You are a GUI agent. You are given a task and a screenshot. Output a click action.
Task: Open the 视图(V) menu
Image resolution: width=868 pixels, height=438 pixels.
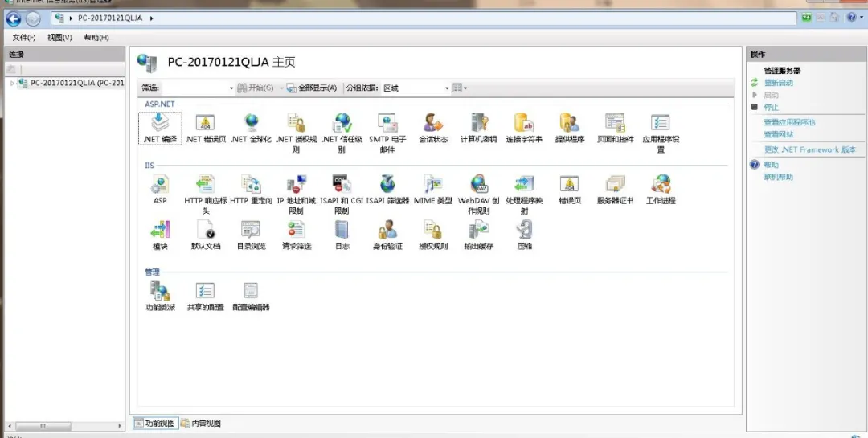pyautogui.click(x=59, y=38)
